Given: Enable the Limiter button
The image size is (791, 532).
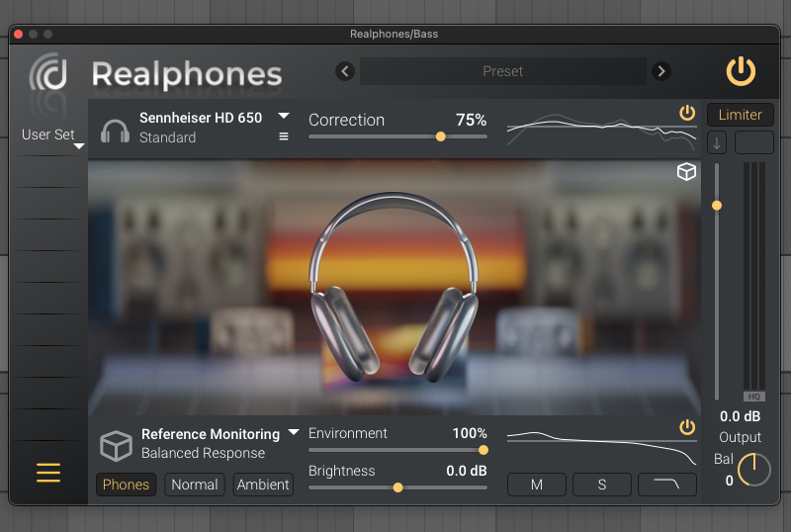Looking at the screenshot, I should tap(740, 115).
